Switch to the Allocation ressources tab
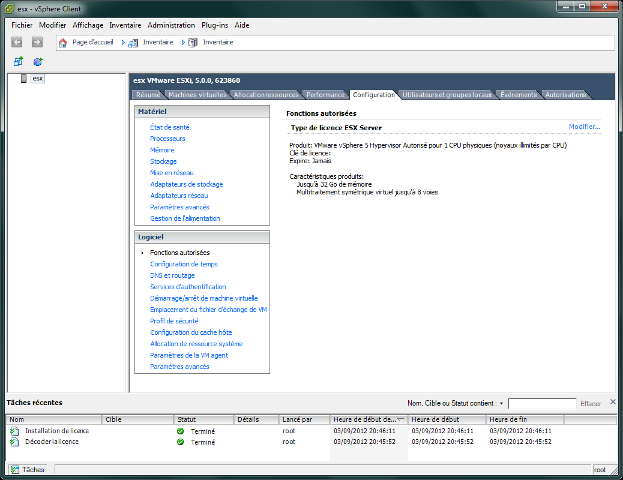 pos(266,95)
